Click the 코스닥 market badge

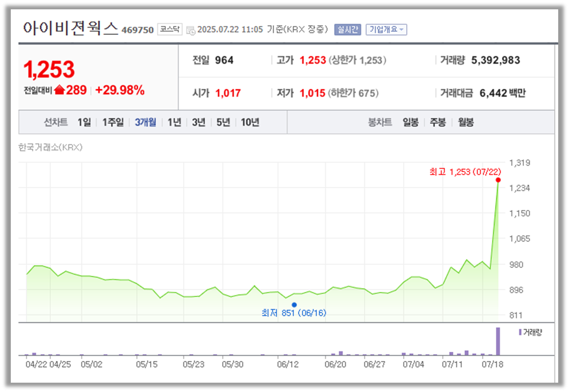click(169, 29)
